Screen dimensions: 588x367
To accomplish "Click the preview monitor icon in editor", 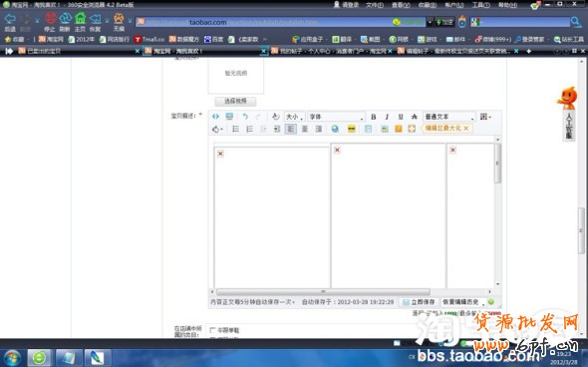I will coord(229,117).
